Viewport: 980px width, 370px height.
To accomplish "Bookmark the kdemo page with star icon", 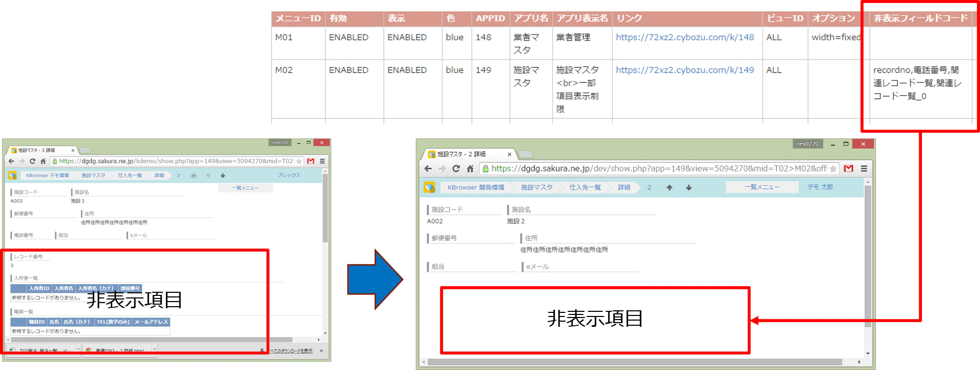I will (x=299, y=161).
